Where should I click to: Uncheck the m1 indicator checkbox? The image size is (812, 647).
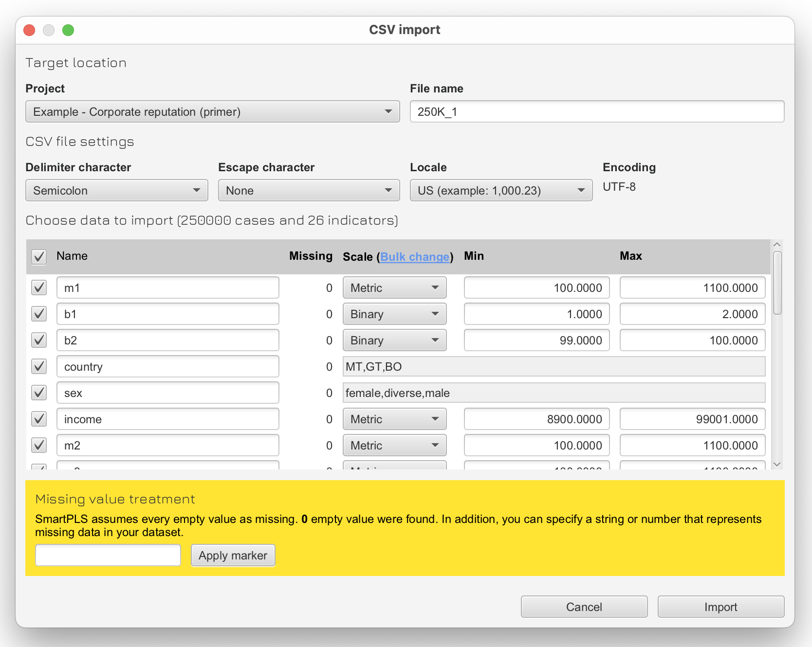(x=39, y=288)
